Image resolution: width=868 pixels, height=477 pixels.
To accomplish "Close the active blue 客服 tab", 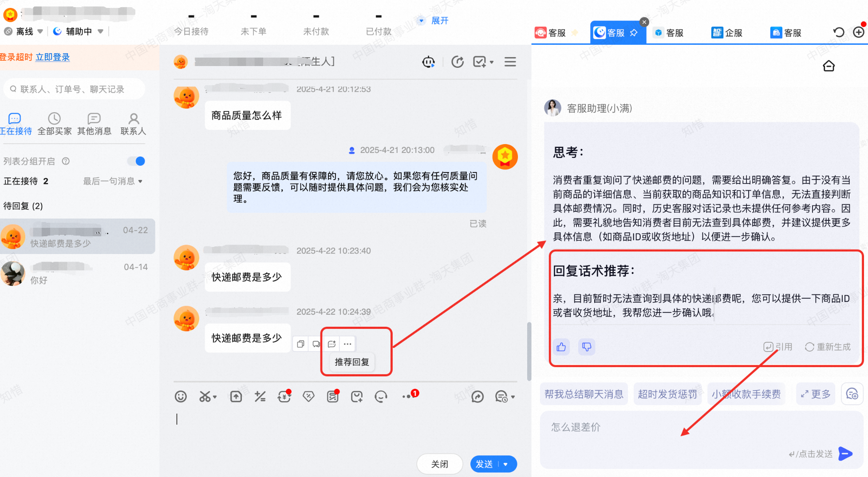I will (x=644, y=22).
